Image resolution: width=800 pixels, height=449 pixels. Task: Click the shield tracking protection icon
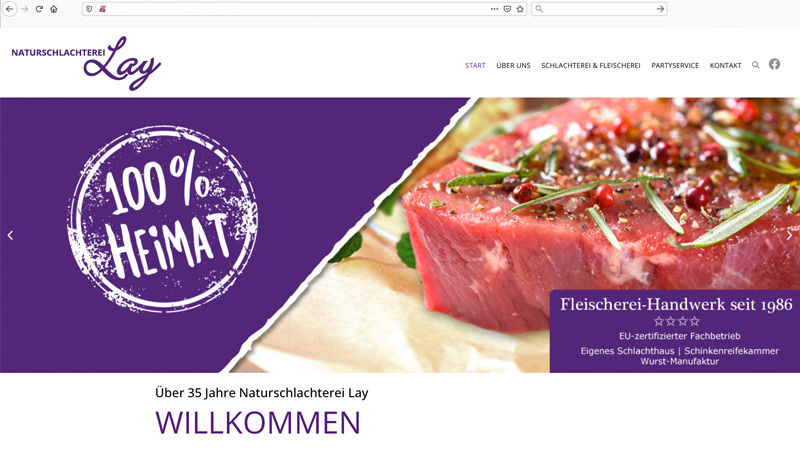[89, 9]
